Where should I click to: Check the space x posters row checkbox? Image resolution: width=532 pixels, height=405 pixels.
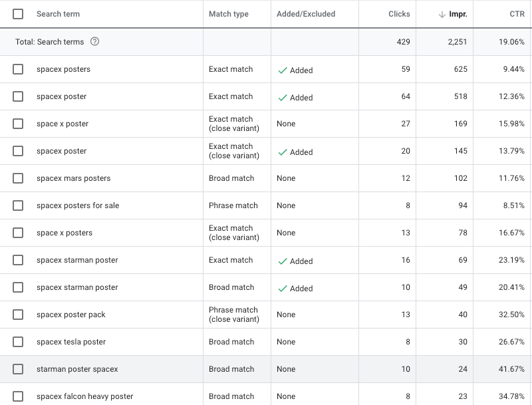point(18,233)
